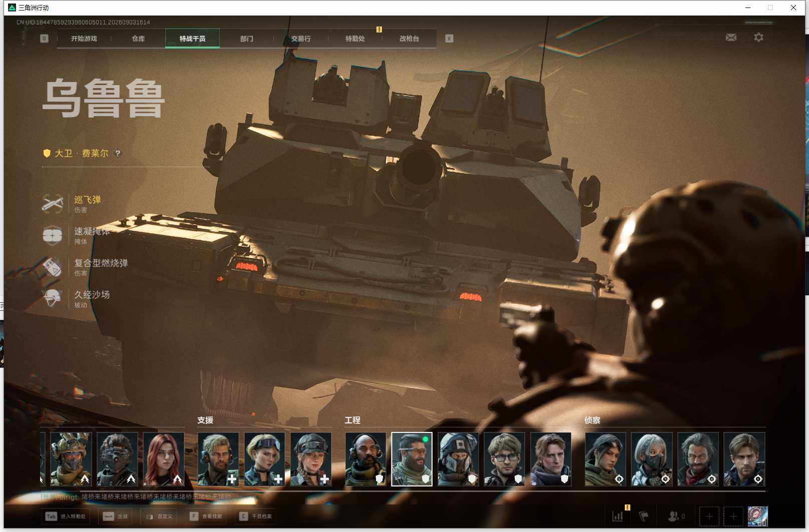This screenshot has width=809, height=532.
Task: Select the helmeted assault operator with goggles
Action: point(71,459)
